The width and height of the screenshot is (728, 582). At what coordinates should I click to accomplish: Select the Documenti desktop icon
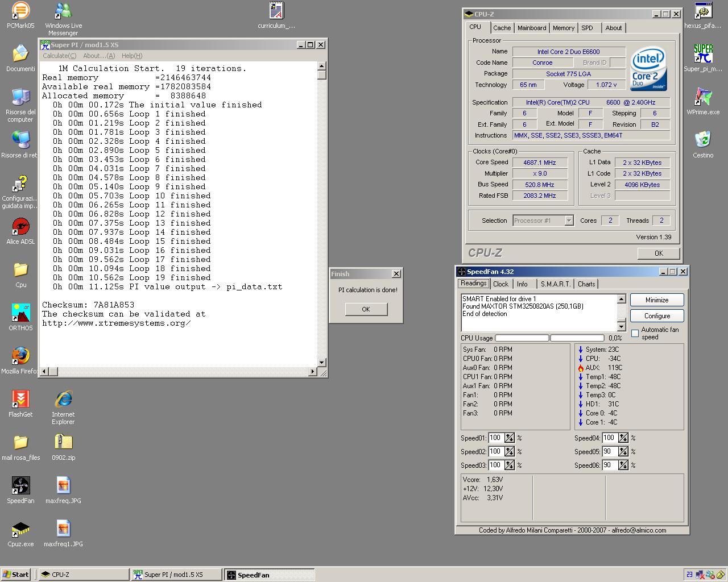tap(20, 58)
